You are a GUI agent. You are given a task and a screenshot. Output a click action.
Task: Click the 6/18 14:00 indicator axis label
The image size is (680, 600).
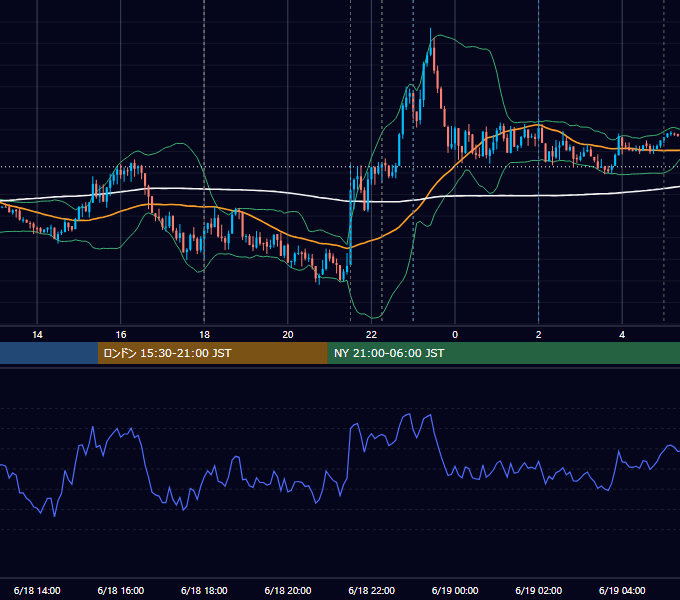coord(37,590)
